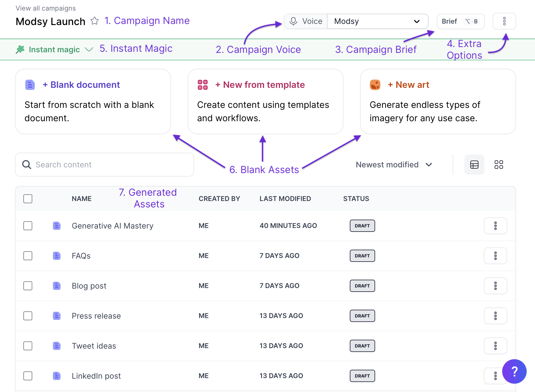535x392 pixels.
Task: Check the Blog post row checkbox
Action: [28, 286]
